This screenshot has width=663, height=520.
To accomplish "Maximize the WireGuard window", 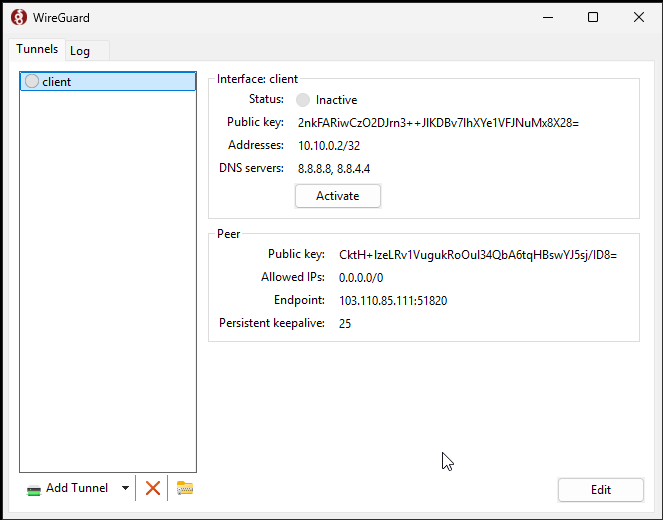I will [593, 17].
